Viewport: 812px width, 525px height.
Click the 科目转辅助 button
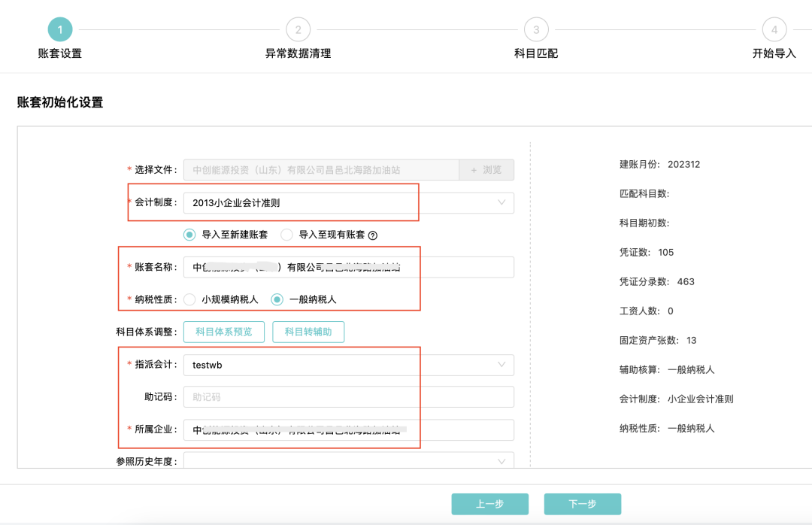308,332
